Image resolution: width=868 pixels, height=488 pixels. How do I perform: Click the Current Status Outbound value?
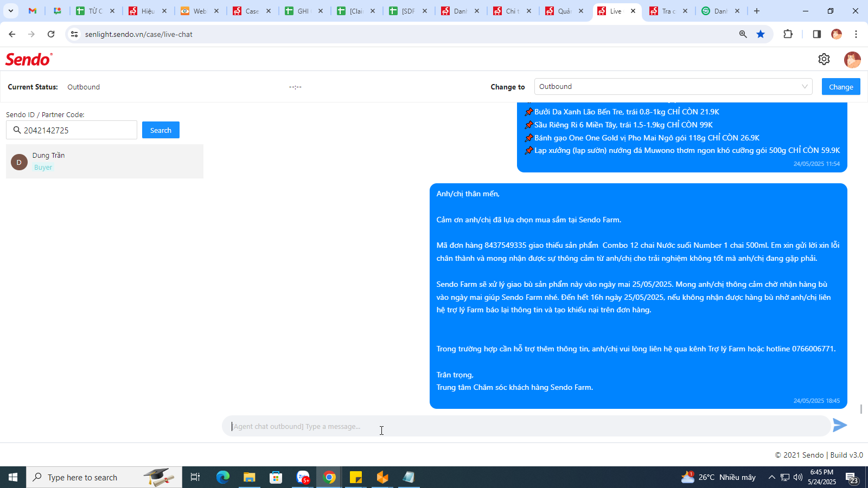[84, 87]
